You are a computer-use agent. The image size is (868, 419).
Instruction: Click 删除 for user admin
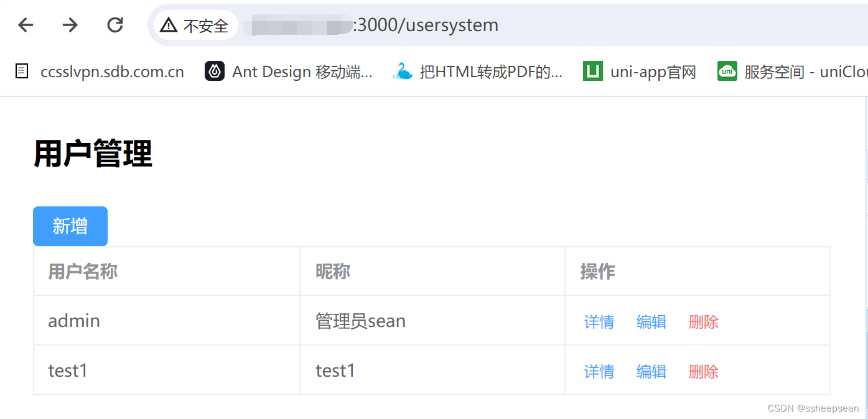click(703, 321)
